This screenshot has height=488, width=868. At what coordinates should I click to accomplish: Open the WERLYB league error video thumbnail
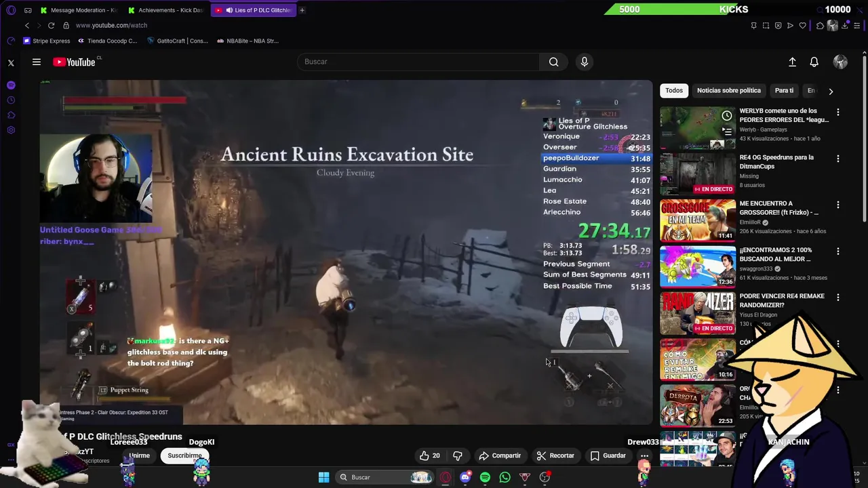(x=698, y=128)
